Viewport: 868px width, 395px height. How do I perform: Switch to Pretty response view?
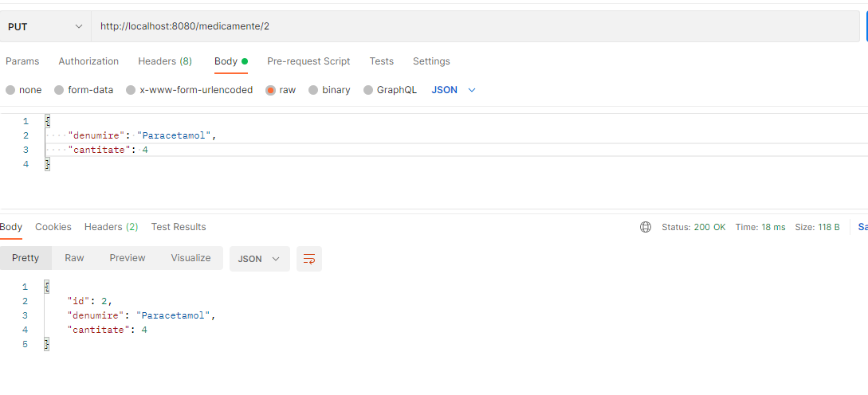(x=26, y=258)
